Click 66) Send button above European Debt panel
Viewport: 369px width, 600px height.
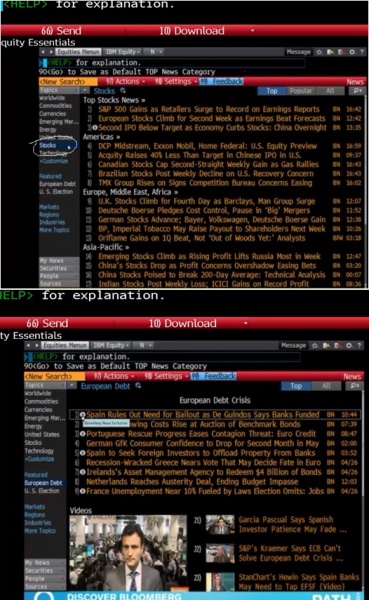click(47, 323)
